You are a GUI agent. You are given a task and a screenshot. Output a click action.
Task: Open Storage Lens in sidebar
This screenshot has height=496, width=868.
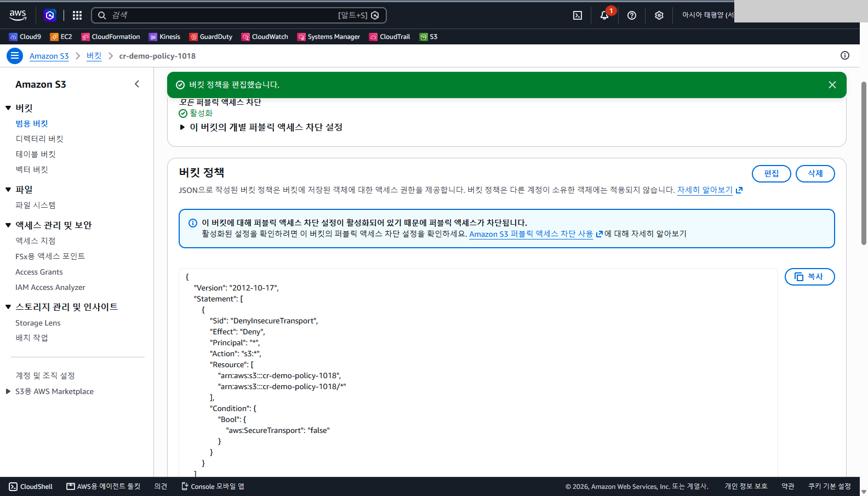point(38,323)
